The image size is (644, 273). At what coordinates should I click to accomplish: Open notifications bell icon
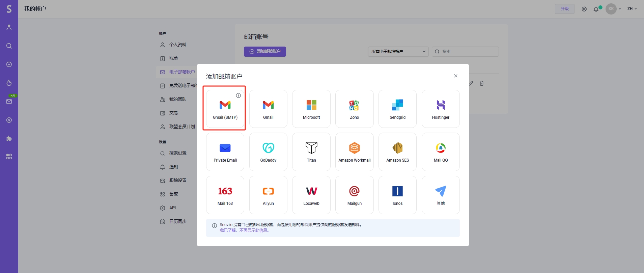596,9
